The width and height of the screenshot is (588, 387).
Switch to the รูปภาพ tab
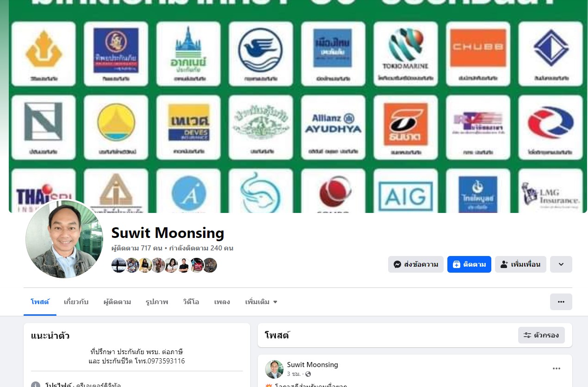click(x=157, y=302)
